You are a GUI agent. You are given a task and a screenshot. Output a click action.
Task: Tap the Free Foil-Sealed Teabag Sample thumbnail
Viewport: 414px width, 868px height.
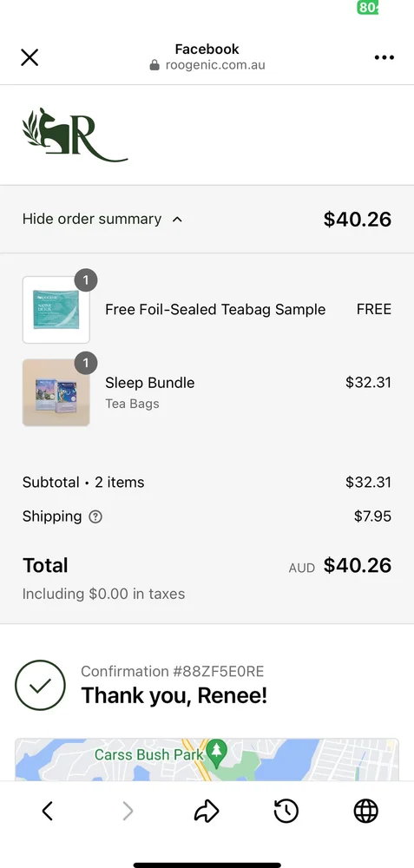(x=56, y=310)
